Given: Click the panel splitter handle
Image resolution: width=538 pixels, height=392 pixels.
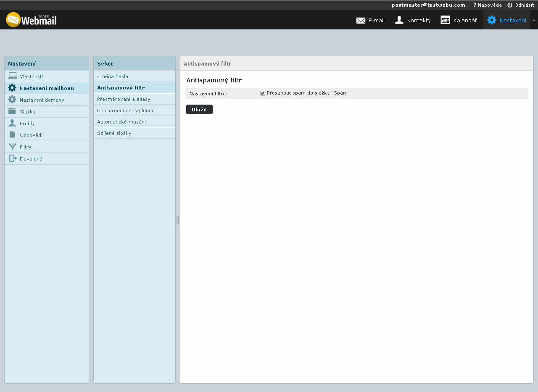Looking at the screenshot, I should (x=178, y=220).
